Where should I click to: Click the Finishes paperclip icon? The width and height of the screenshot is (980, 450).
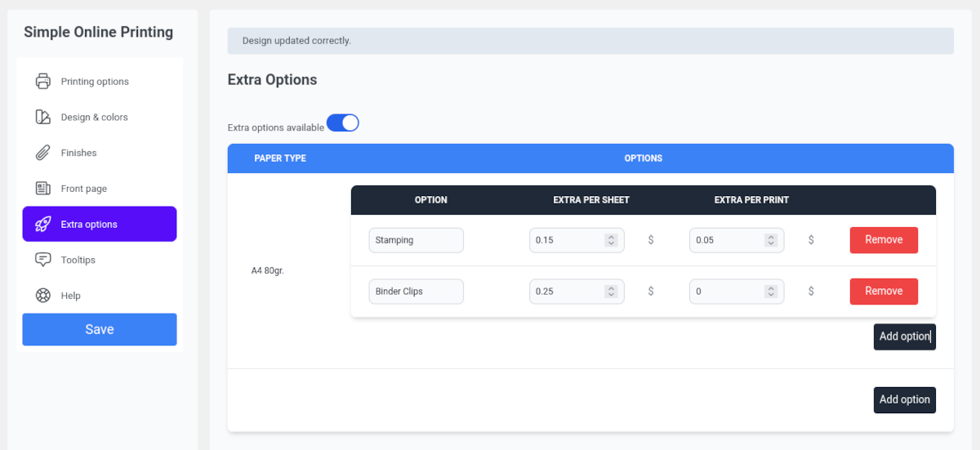43,153
